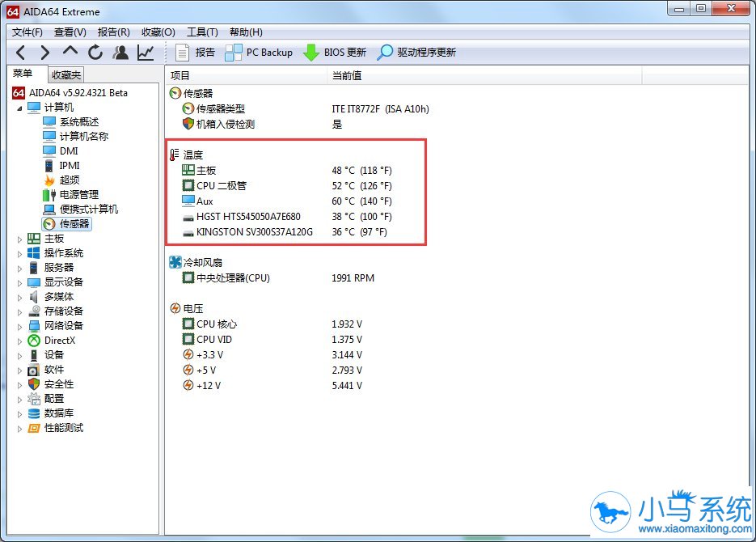
Task: Click the 配置 configuration icon in tree
Action: click(34, 399)
